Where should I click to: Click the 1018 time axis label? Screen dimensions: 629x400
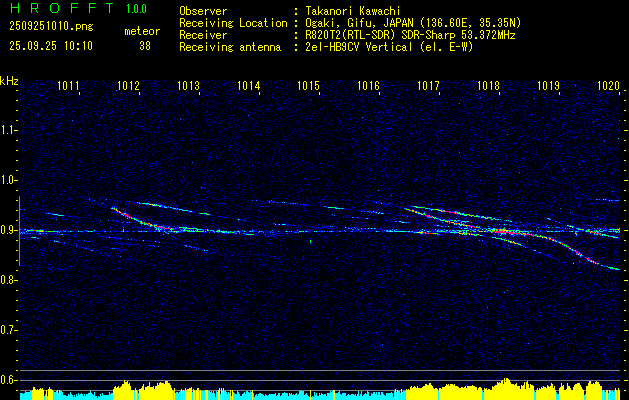(489, 86)
